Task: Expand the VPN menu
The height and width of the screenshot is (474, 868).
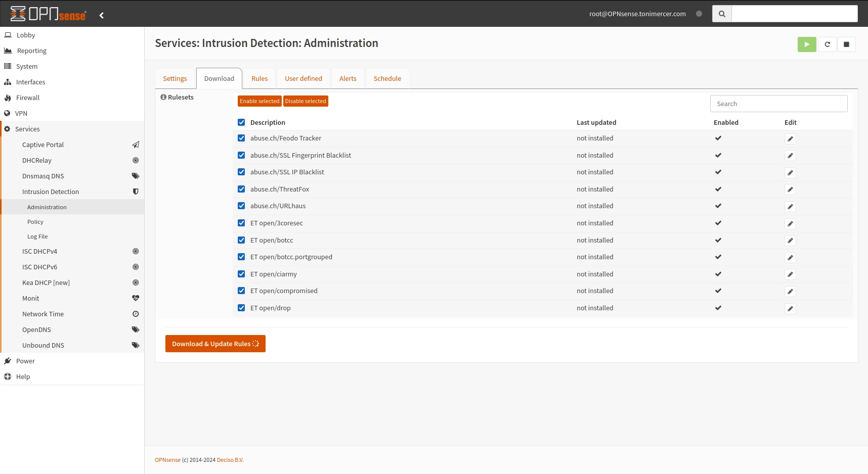Action: pos(72,113)
